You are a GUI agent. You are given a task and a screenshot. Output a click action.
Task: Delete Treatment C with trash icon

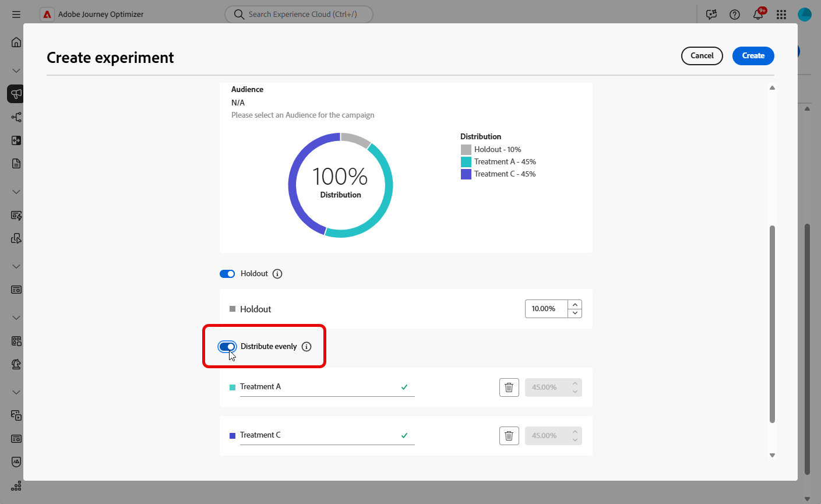coord(509,436)
